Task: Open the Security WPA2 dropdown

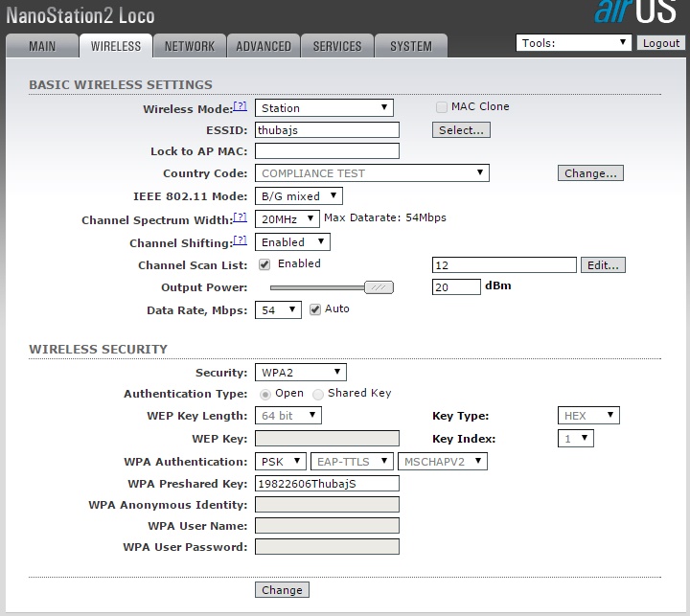Action: [300, 372]
